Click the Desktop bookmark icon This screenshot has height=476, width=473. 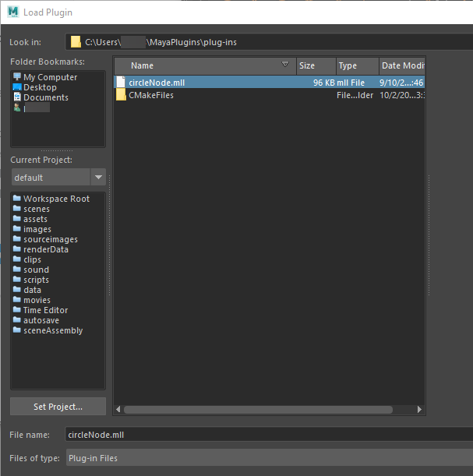coord(17,87)
